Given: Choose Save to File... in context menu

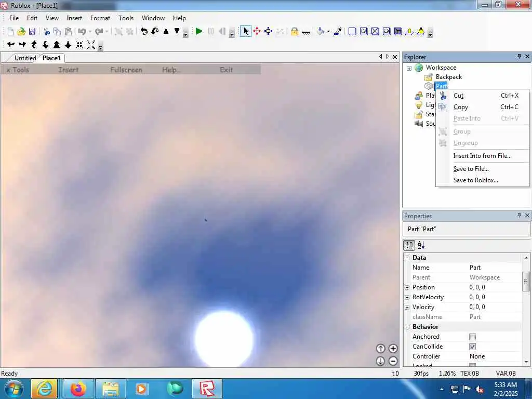Looking at the screenshot, I should click(482, 169).
